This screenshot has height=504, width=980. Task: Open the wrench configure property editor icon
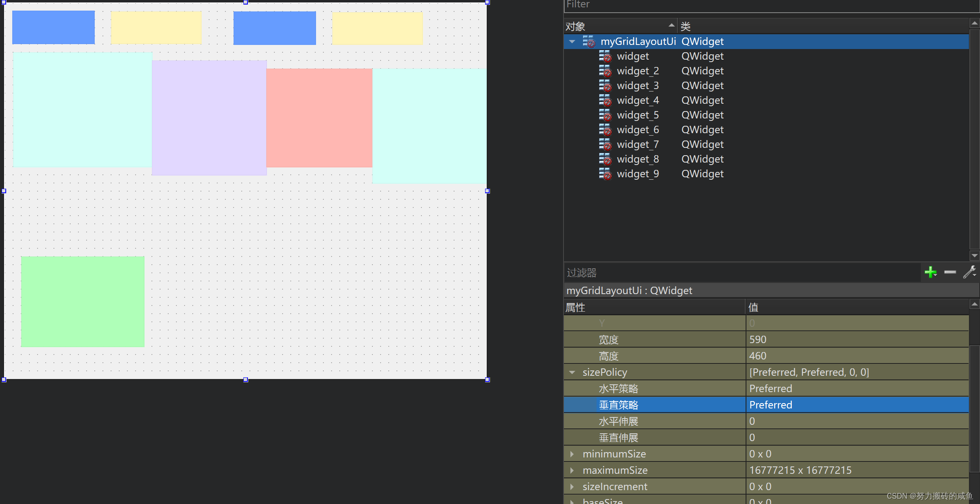click(x=969, y=272)
